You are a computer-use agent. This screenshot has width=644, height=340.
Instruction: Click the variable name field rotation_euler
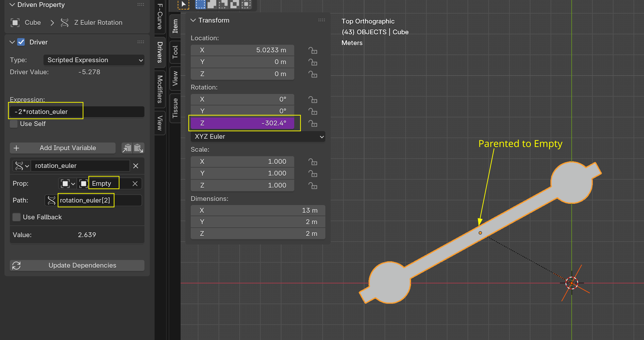click(x=80, y=165)
